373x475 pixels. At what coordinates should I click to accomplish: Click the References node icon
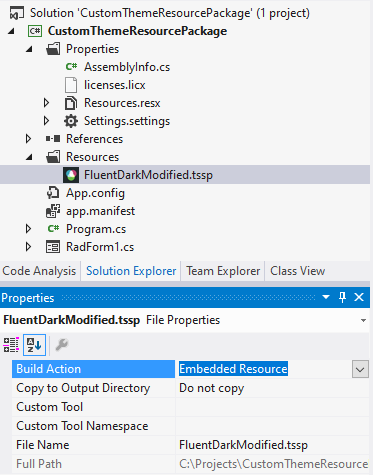53,139
